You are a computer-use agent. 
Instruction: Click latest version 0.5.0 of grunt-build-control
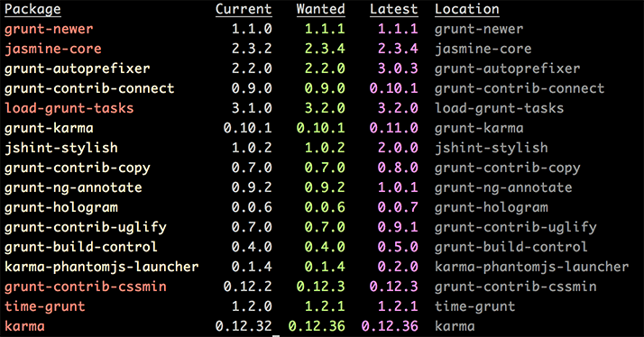click(x=398, y=247)
